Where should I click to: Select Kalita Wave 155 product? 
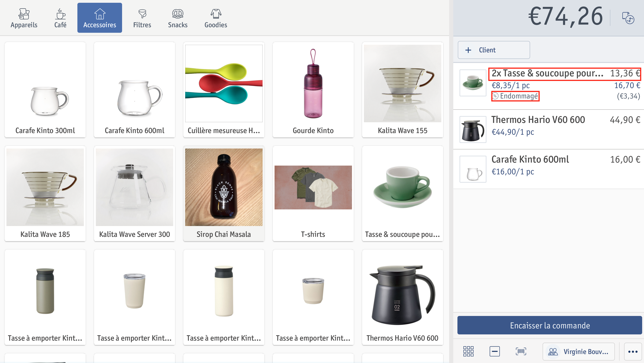403,90
